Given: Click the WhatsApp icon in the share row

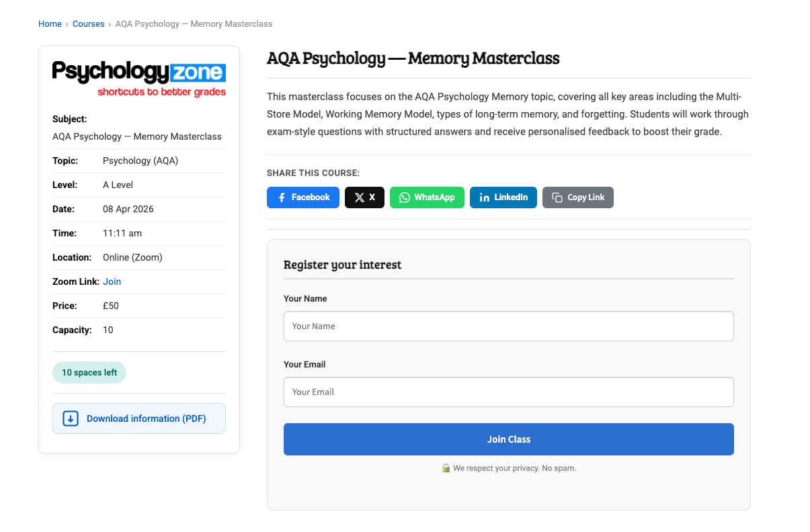Looking at the screenshot, I should (404, 197).
